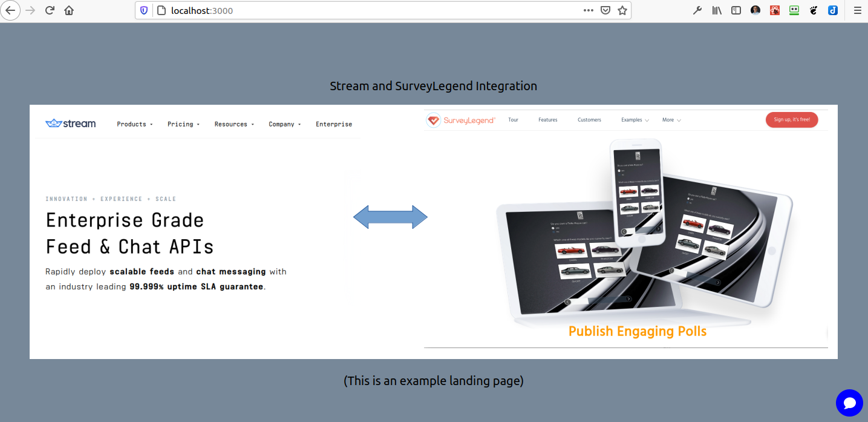
Task: Open the tracking protection shield panel
Action: pyautogui.click(x=144, y=10)
